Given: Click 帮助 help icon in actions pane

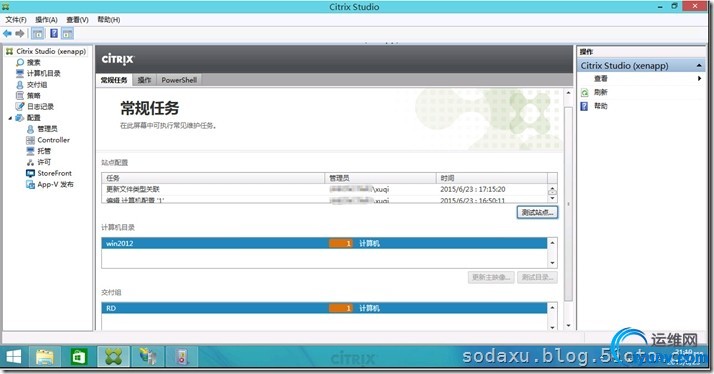Looking at the screenshot, I should [x=585, y=106].
